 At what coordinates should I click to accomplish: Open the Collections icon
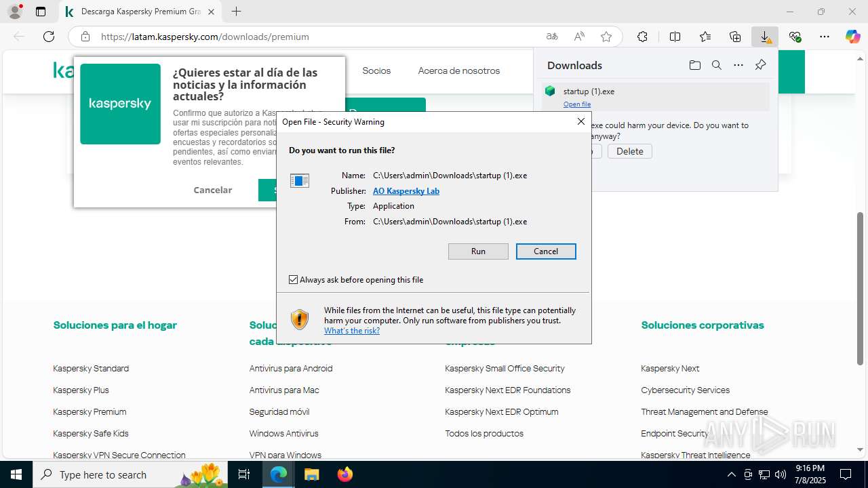click(x=735, y=37)
